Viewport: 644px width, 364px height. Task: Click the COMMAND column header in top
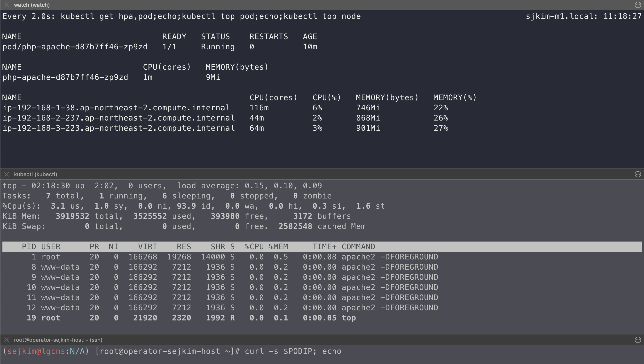(358, 247)
